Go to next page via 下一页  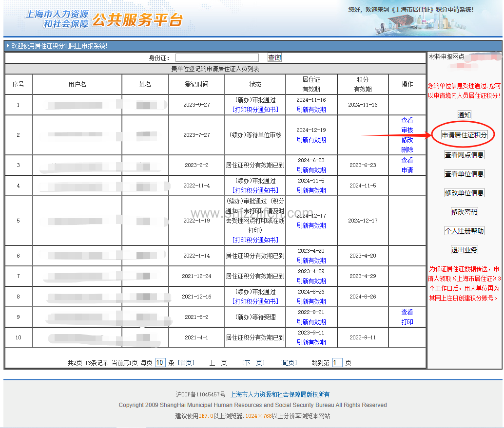coord(253,363)
